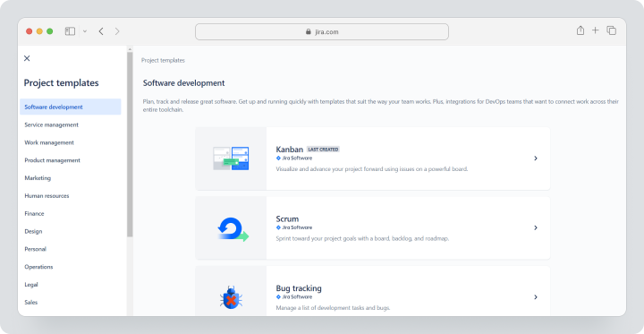Viewport: 644px width, 334px height.
Task: Click the Bug tracking bug illustration
Action: point(231,297)
